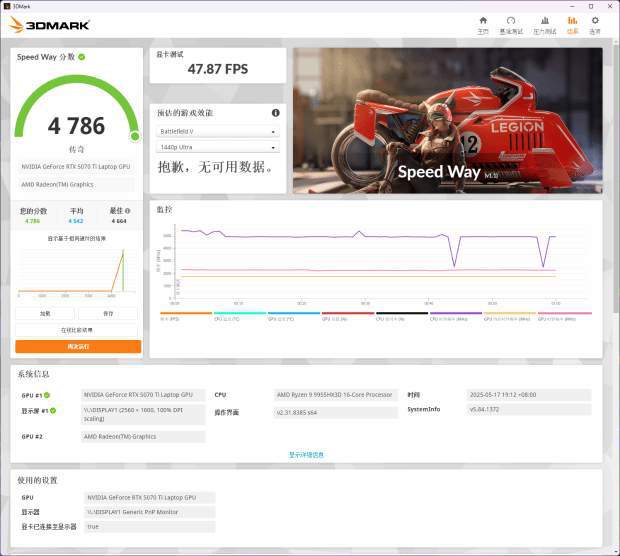Click the orange Run Again button
The image size is (620, 556).
(78, 346)
